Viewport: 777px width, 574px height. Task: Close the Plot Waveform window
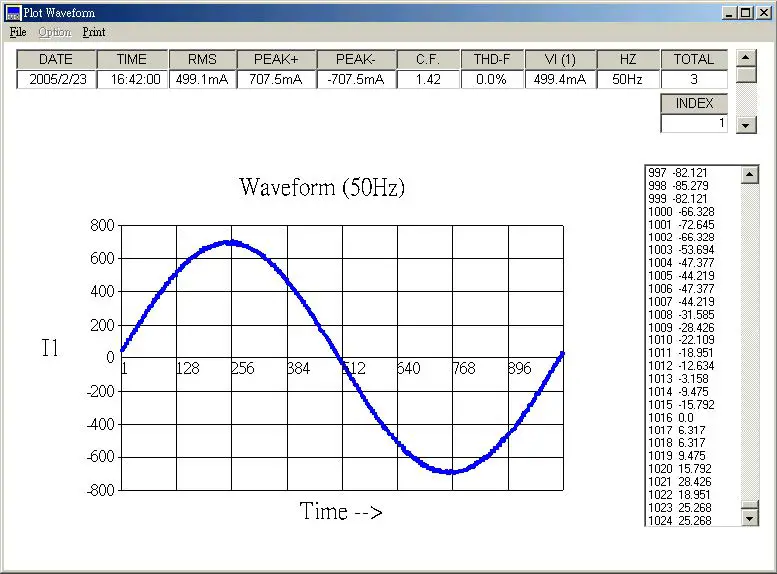764,13
